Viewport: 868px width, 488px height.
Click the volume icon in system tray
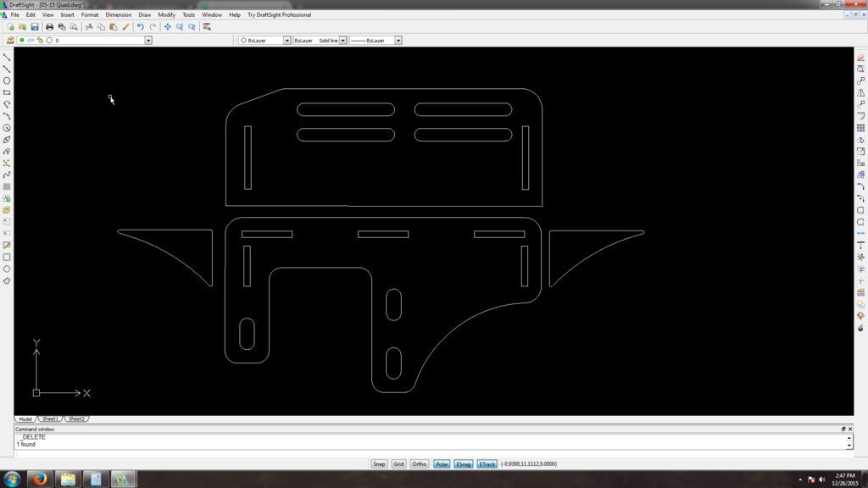tap(822, 480)
